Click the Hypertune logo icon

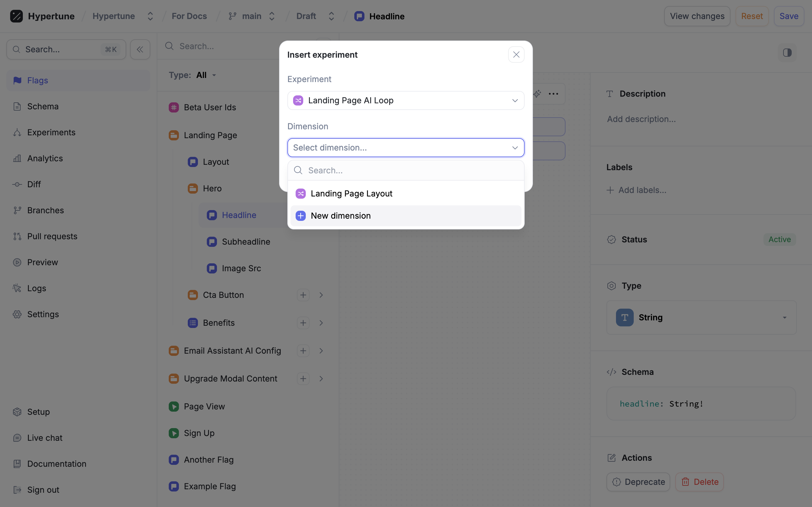click(x=16, y=16)
